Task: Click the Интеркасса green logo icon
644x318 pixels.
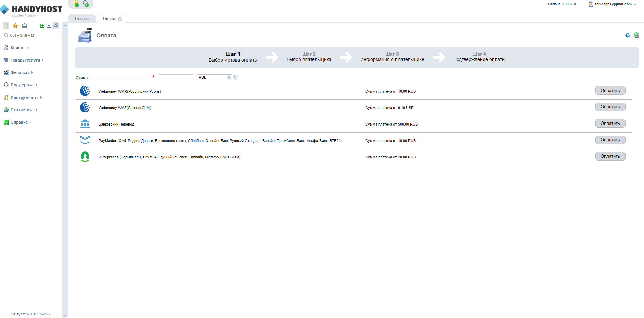Action: pos(85,157)
